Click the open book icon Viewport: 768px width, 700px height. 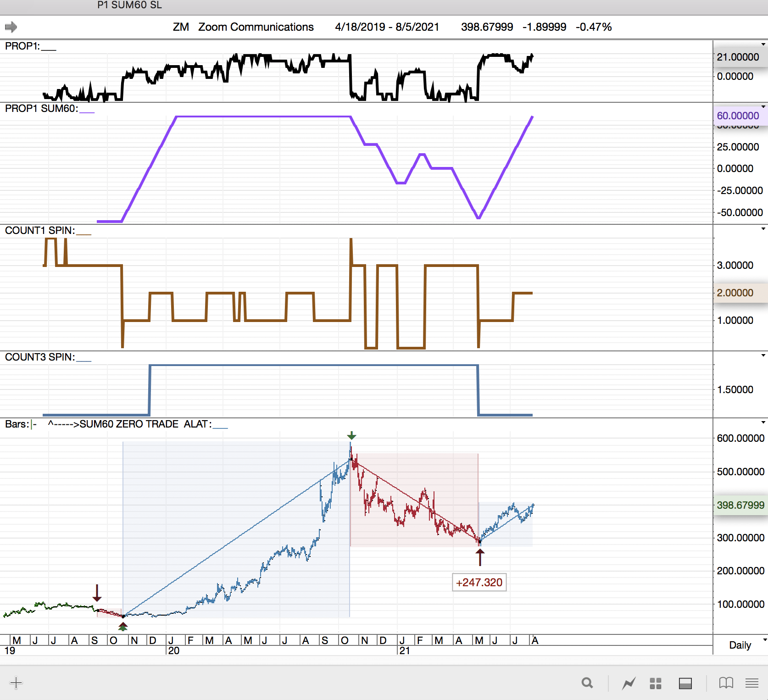pyautogui.click(x=726, y=683)
